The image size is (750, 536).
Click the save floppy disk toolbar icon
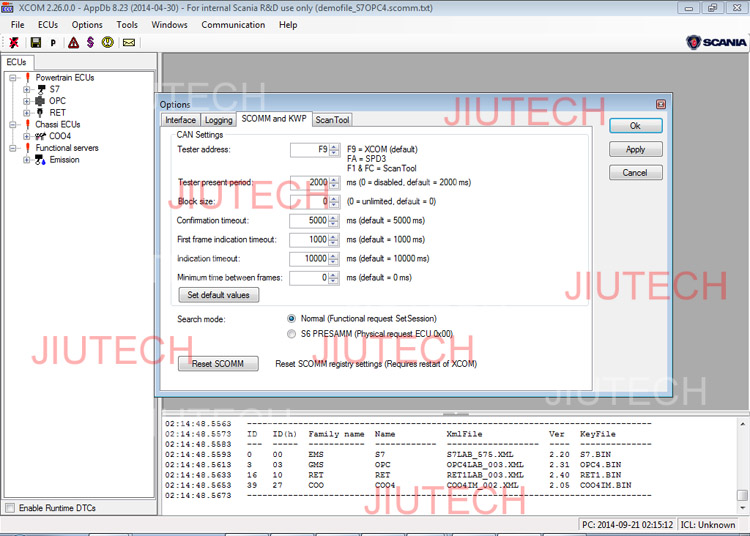coord(35,43)
